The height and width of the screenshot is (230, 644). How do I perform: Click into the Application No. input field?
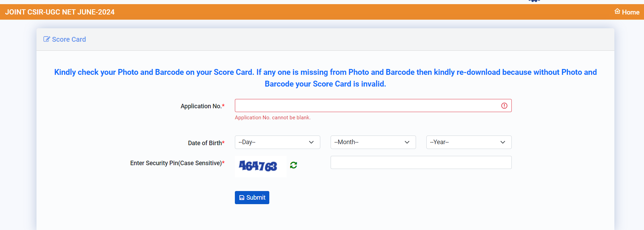pos(373,106)
